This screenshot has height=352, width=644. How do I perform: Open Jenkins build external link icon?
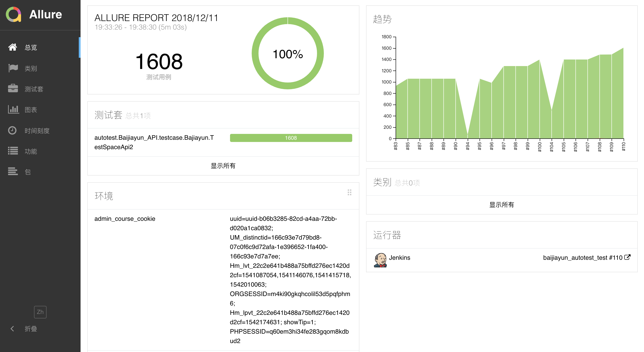[627, 257]
